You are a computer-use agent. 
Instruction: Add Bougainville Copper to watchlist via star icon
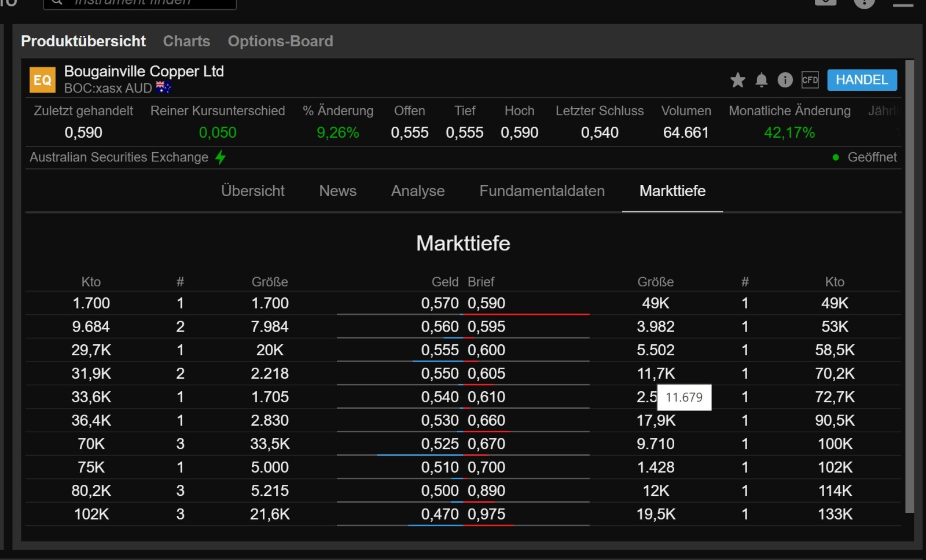pos(737,80)
